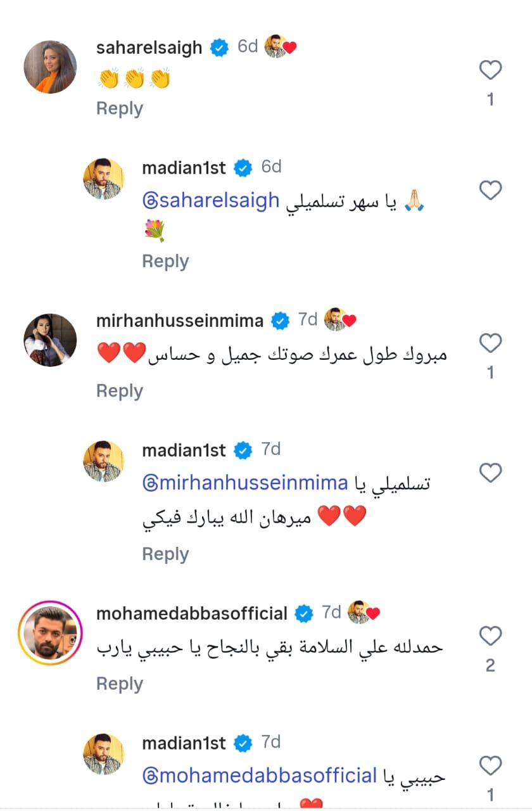Reply to mohamedabbasofficial's comment
The width and height of the screenshot is (532, 811).
119,684
